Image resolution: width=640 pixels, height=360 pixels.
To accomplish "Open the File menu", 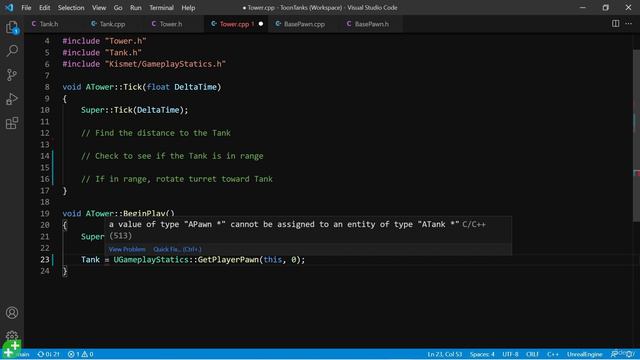I will point(26,8).
